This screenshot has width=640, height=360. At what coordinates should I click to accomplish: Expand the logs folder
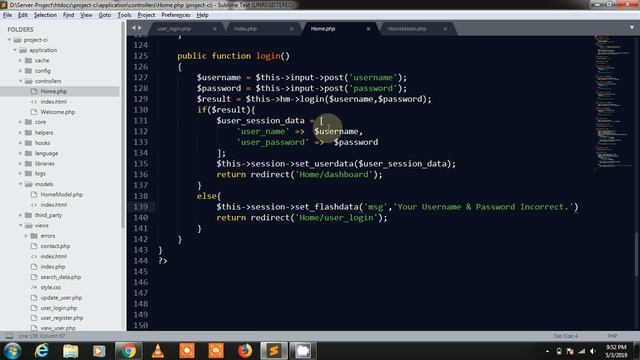pyautogui.click(x=20, y=174)
